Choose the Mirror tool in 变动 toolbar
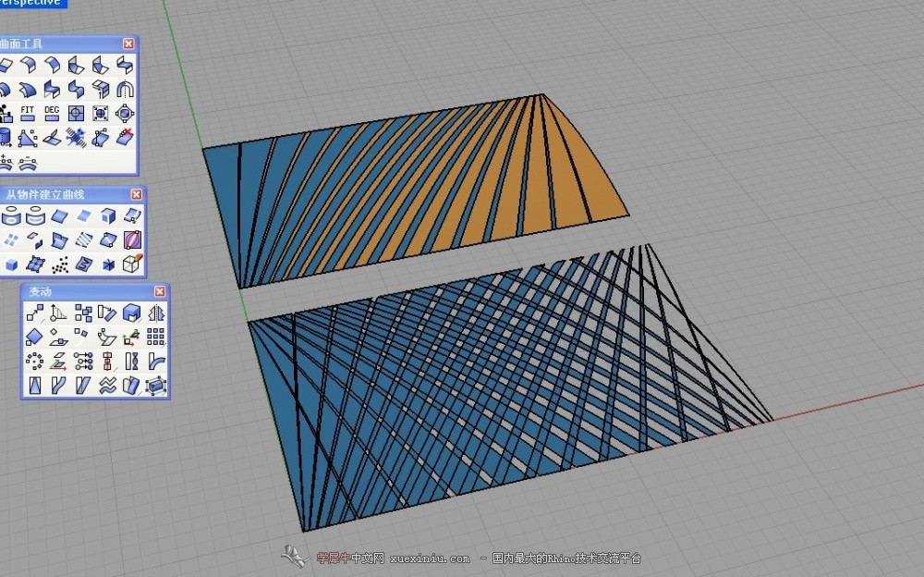 (155, 313)
